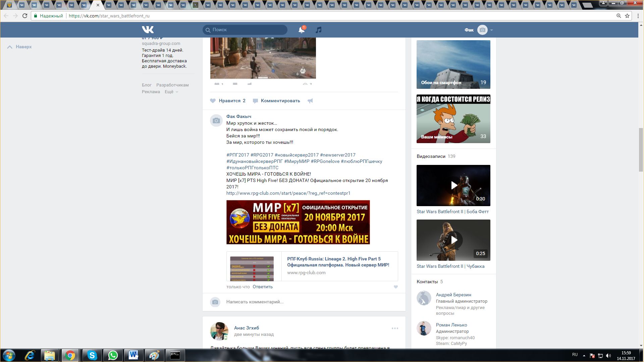Go back to top with Наверх
This screenshot has height=362, width=644.
tap(19, 47)
